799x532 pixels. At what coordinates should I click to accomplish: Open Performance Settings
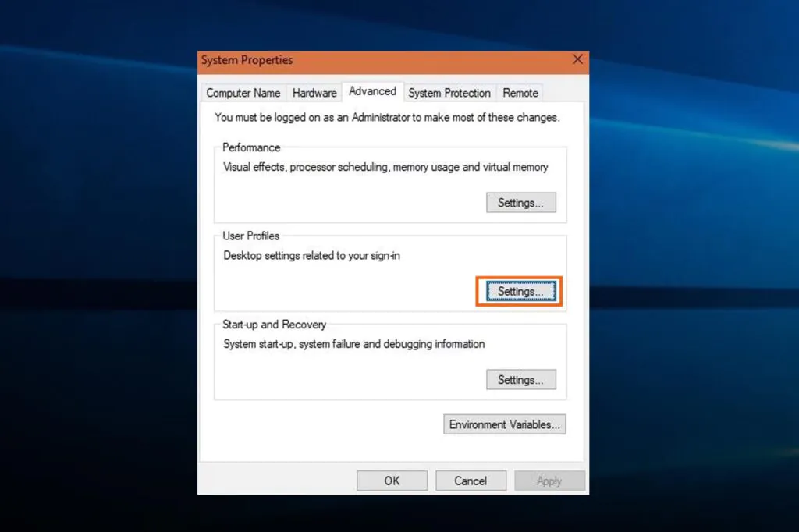520,203
